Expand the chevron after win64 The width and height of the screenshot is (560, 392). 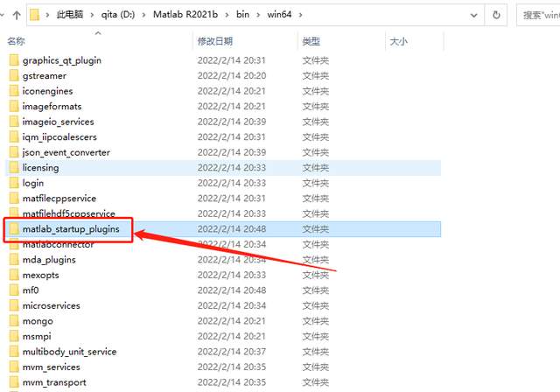coord(300,15)
